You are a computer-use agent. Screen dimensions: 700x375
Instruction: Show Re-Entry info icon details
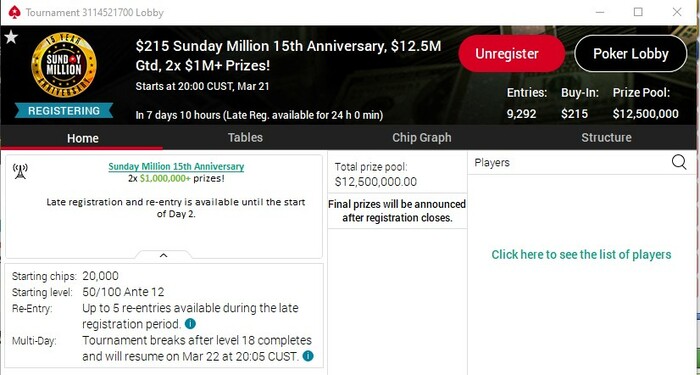[x=190, y=324]
